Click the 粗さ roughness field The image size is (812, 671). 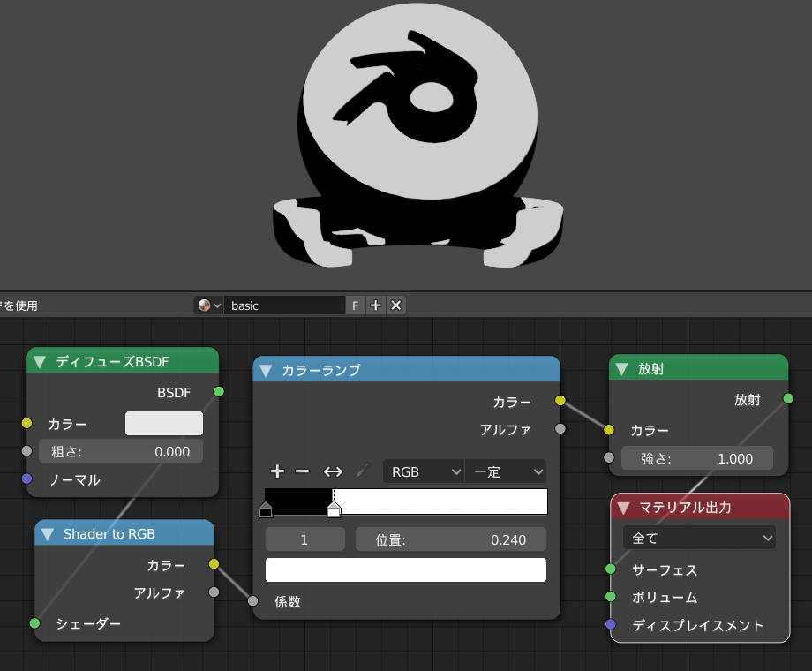tap(121, 452)
